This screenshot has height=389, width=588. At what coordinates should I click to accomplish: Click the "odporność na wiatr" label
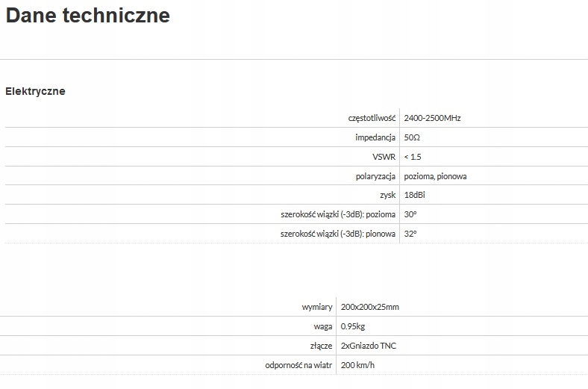[x=298, y=365]
